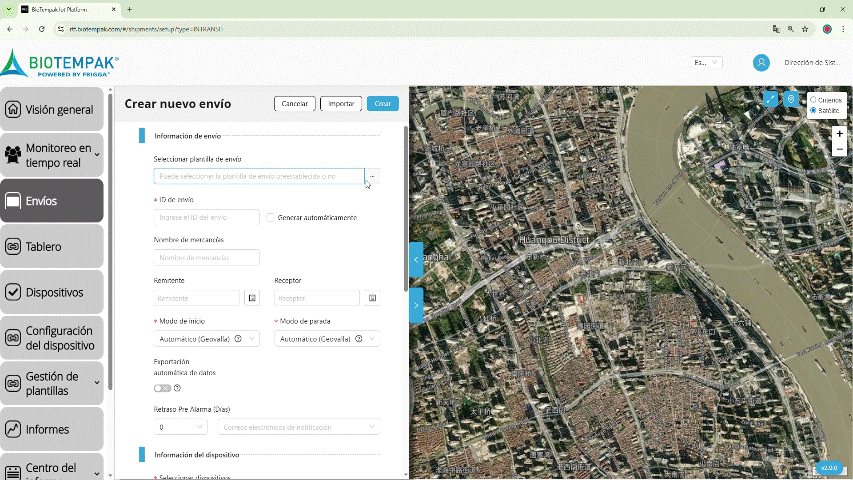Click the Cancelar button
The height and width of the screenshot is (480, 853).
point(294,104)
